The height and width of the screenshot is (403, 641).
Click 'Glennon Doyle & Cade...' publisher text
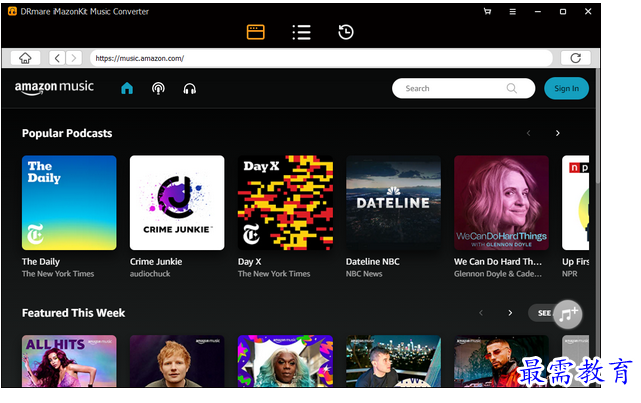coord(498,274)
